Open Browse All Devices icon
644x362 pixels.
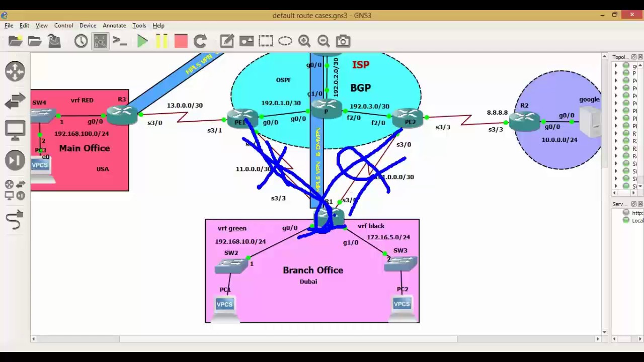(15, 190)
